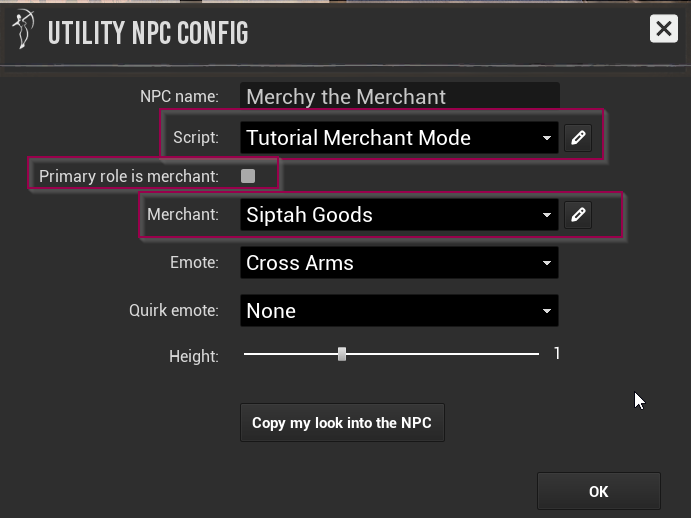Click the edit pencil next to Siptah Goods
Screen dimensions: 691x518
(x=578, y=215)
